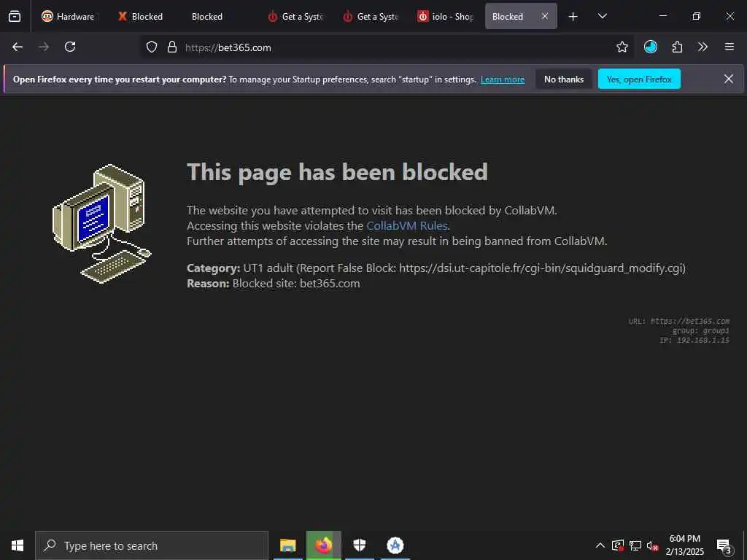Click the tray icon with the red badge

pos(617,545)
